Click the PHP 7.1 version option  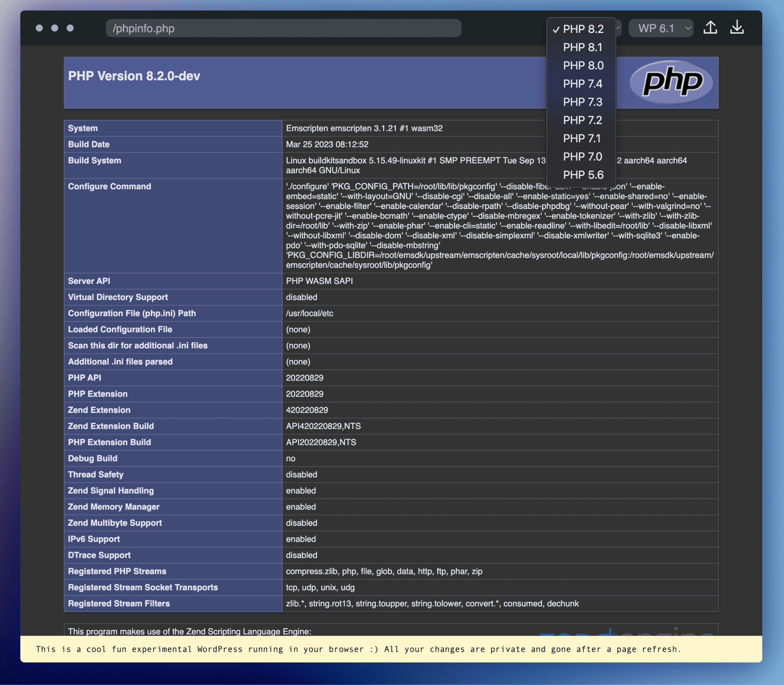pos(582,139)
